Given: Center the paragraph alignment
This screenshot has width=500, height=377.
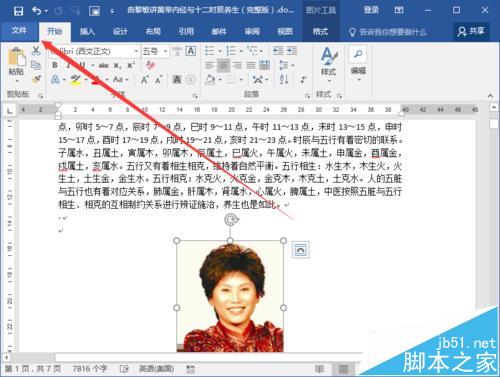Looking at the screenshot, I should click(x=223, y=65).
